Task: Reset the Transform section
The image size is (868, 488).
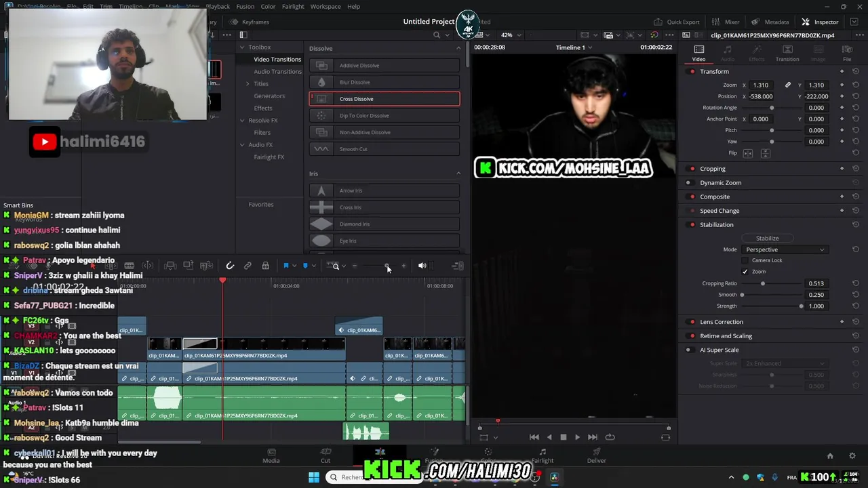Action: coord(856,72)
